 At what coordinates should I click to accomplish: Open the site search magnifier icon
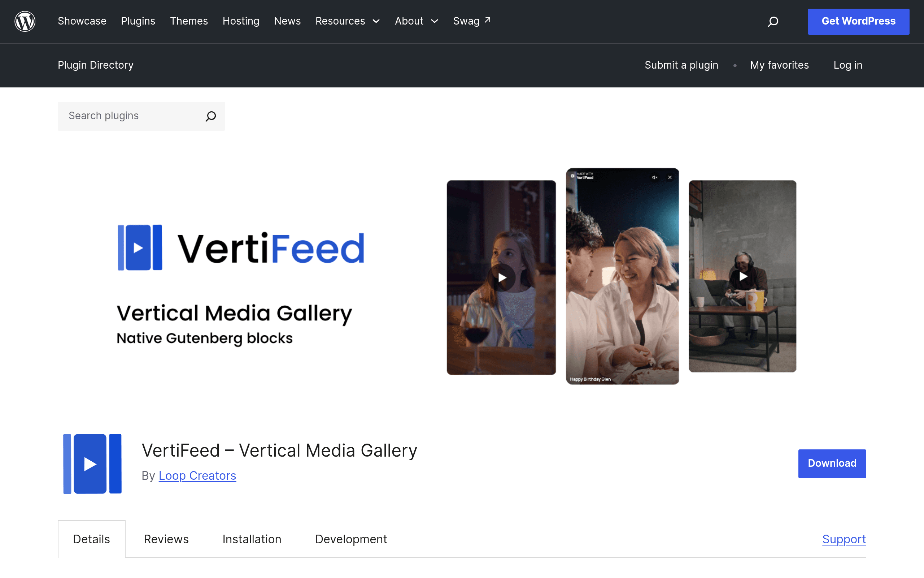[x=773, y=21]
